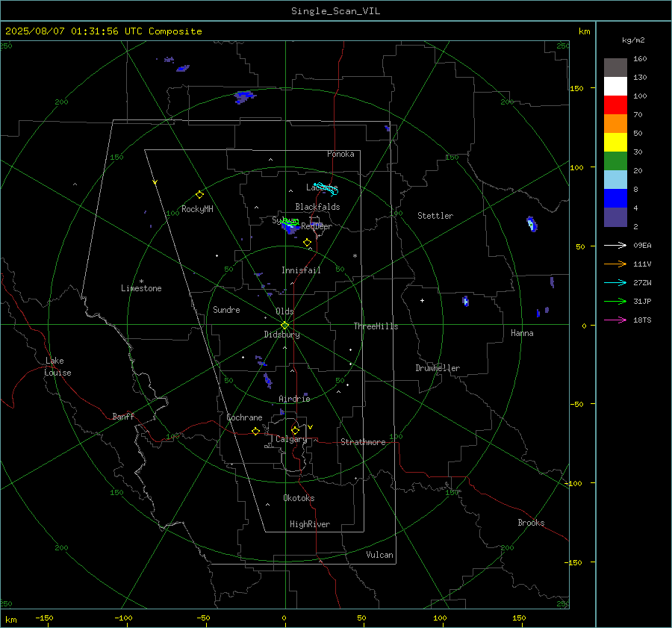
Task: Select the yellow diamond marker above Calgary label
Action: (x=295, y=430)
